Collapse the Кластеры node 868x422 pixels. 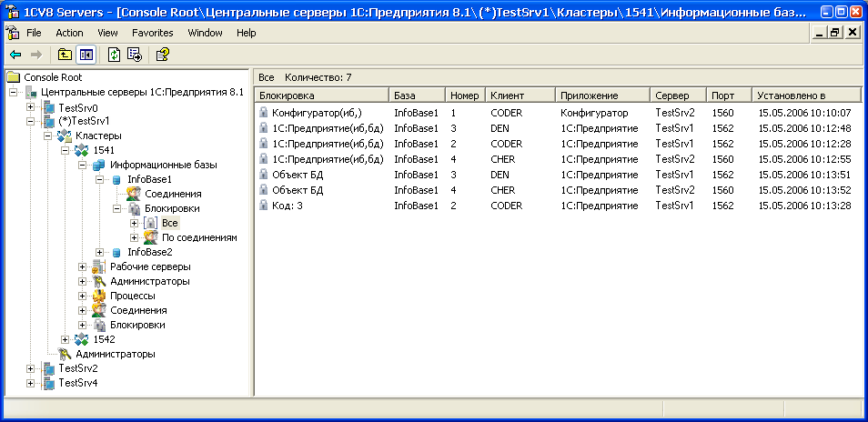47,136
